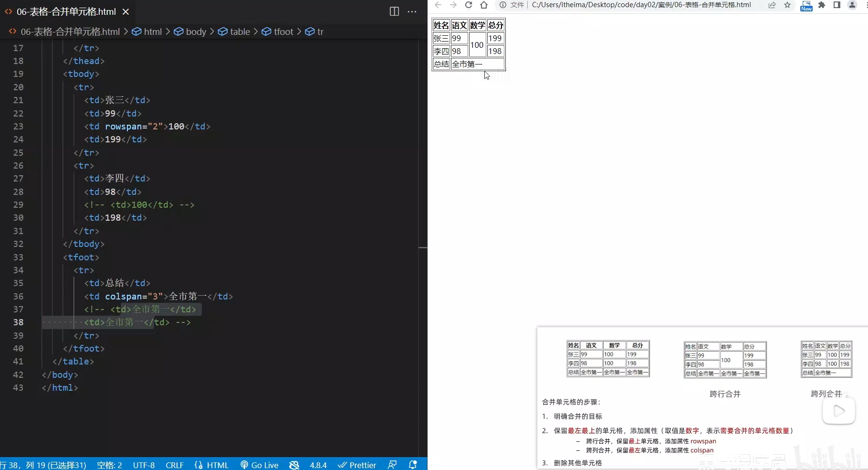This screenshot has width=868, height=470.
Task: Open the feedback icon in status bar
Action: pos(392,465)
